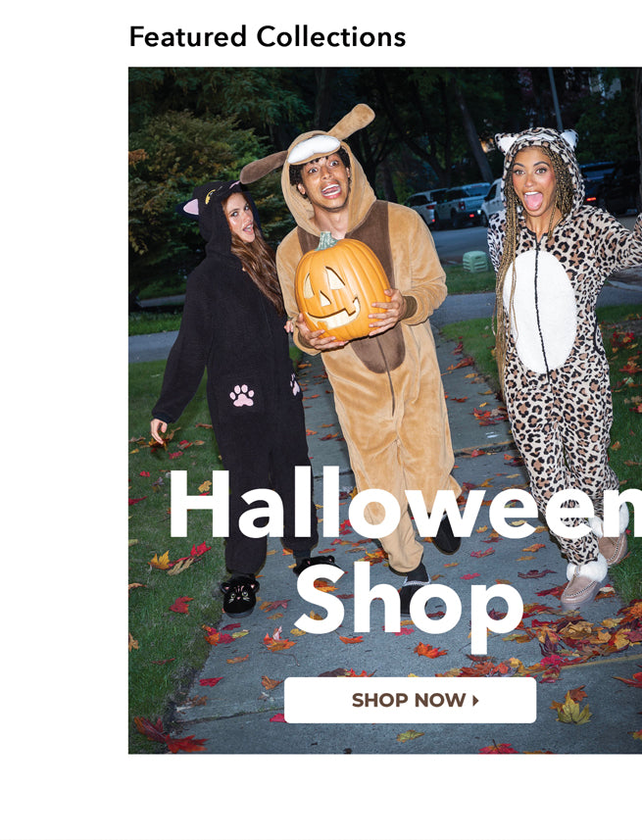Click the arrow icon inside SHOP NOW
The height and width of the screenshot is (840, 642).
coord(474,700)
